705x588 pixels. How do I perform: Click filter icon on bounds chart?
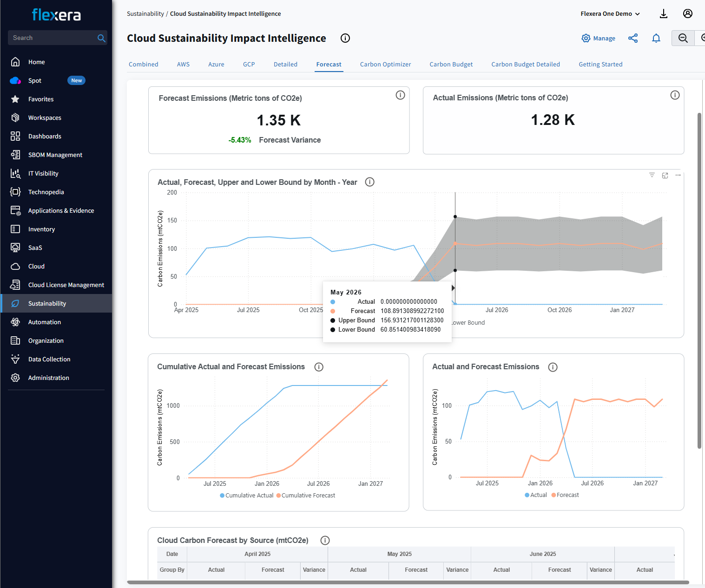tap(652, 175)
